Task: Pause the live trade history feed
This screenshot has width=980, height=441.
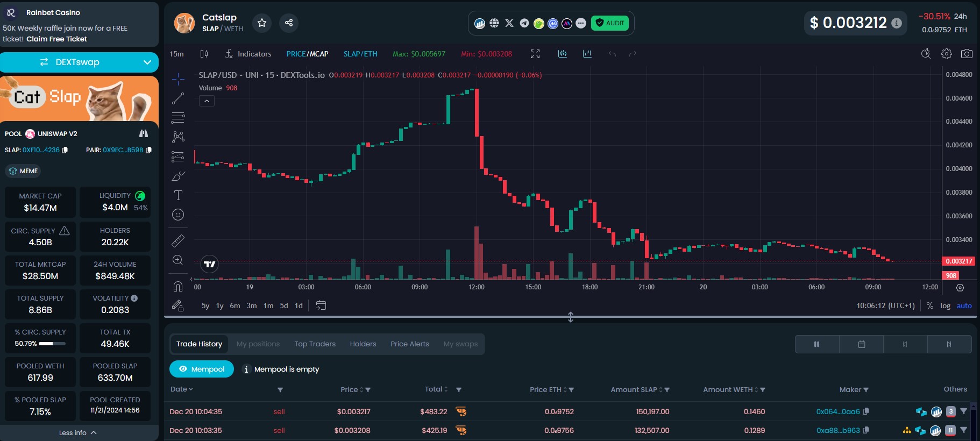Action: click(x=817, y=344)
